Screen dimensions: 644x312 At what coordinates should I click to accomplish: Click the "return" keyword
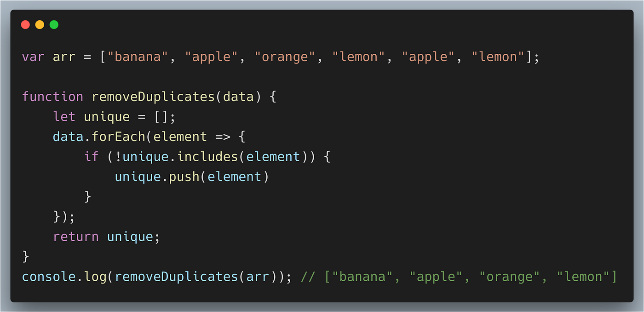(x=76, y=237)
